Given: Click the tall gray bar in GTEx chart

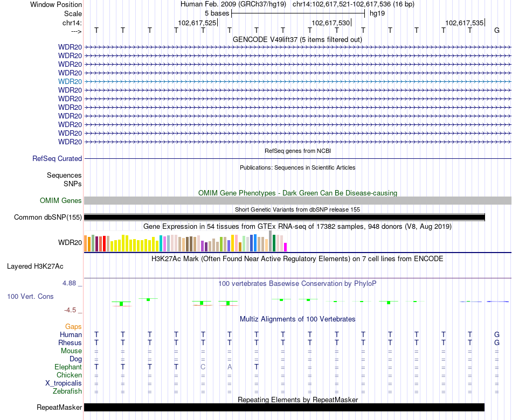Looking at the screenshot, I should [271, 241].
